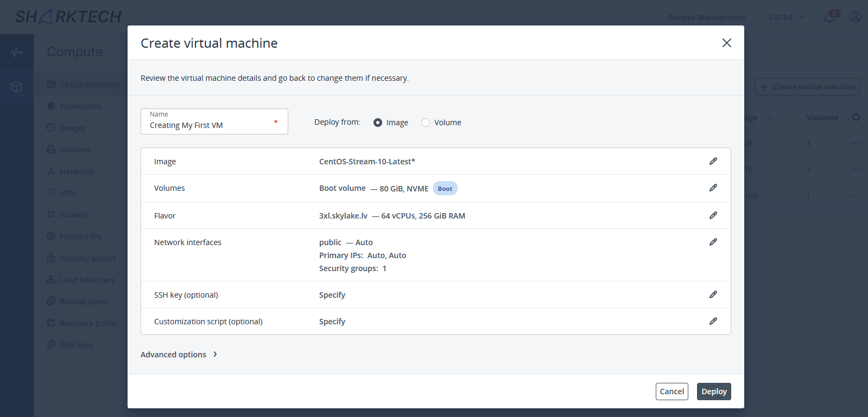The height and width of the screenshot is (417, 868).
Task: Select the Image deploy radio button
Action: pos(378,123)
